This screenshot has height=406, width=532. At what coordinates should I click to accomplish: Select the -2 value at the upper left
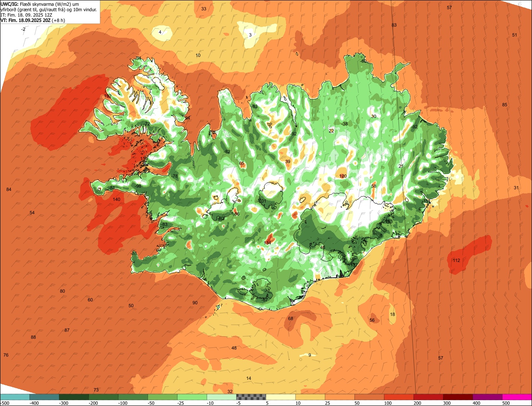coord(23,29)
